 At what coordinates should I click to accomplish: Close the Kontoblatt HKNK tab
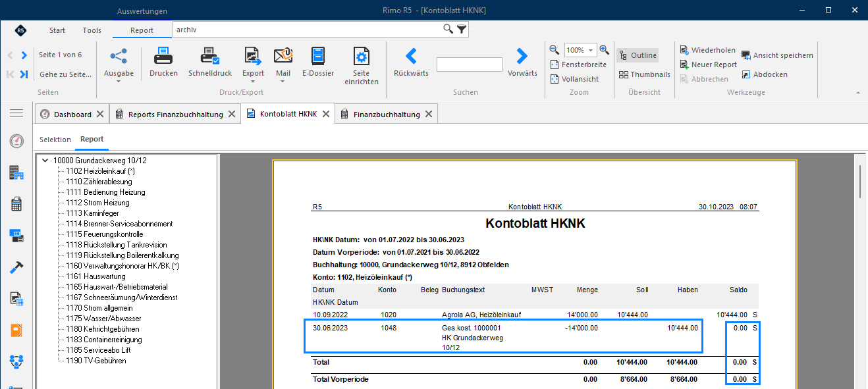coord(325,114)
